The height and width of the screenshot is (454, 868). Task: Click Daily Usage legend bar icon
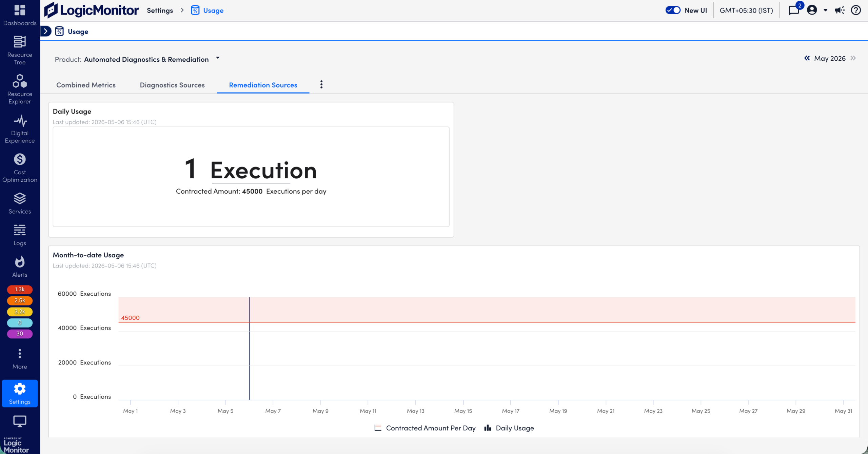pyautogui.click(x=488, y=428)
